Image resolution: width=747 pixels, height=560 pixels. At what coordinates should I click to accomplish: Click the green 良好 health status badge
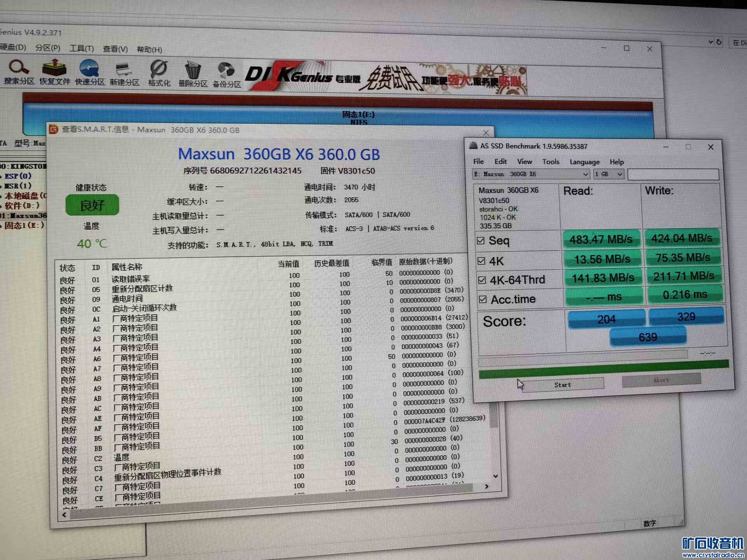(x=92, y=205)
